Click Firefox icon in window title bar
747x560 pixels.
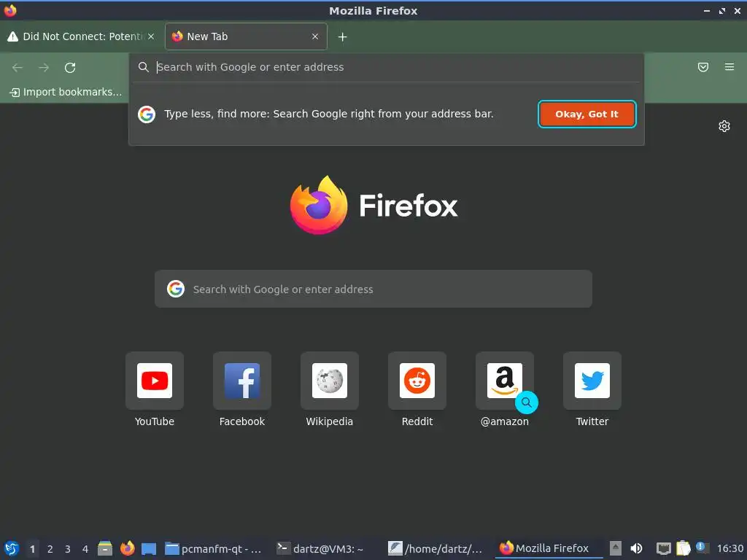[x=10, y=10]
